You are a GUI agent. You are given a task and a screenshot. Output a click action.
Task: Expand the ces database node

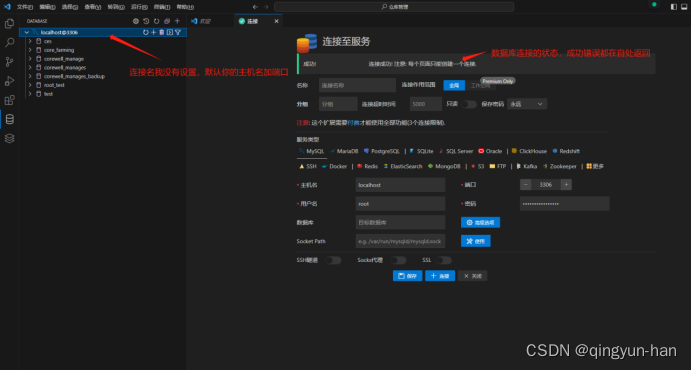(x=30, y=41)
